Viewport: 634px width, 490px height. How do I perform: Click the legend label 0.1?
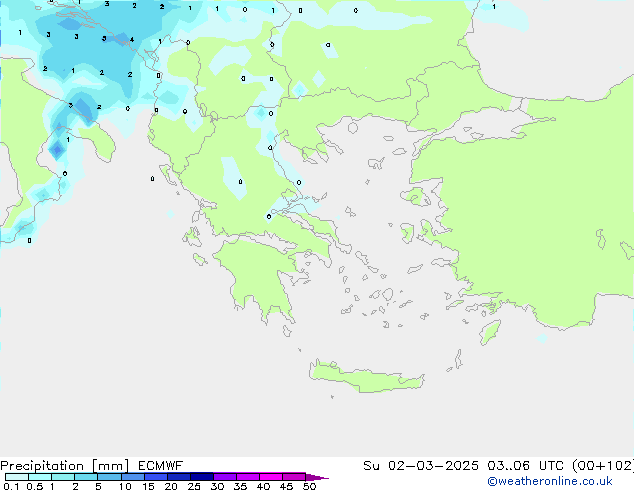(x=11, y=486)
